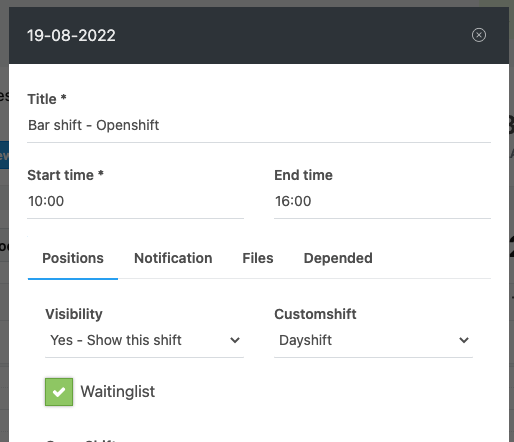Click the 19-08-2022 dialog header title

point(71,35)
